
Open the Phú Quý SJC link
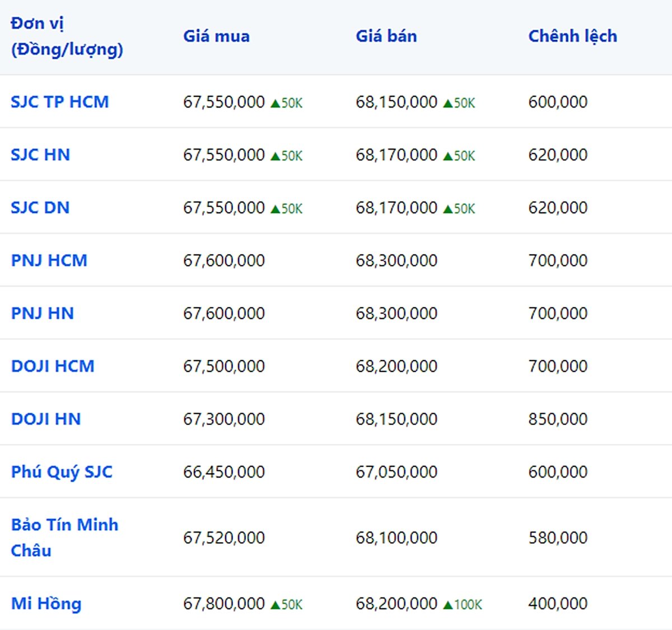pyautogui.click(x=62, y=472)
